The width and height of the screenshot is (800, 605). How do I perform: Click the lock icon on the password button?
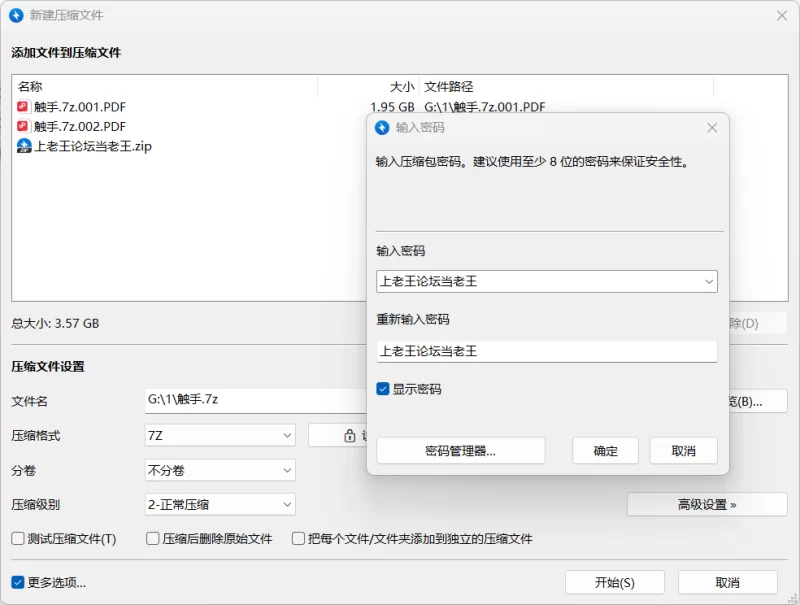(x=350, y=436)
